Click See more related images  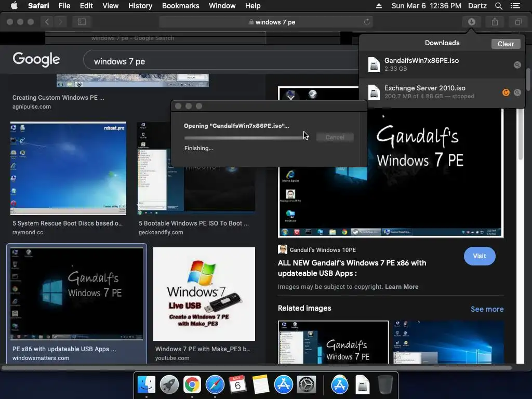[487, 309]
